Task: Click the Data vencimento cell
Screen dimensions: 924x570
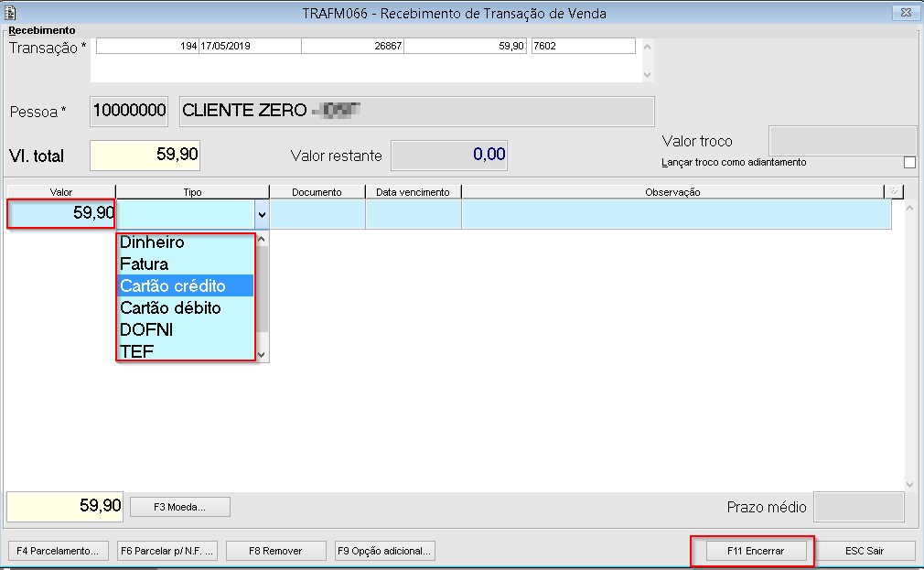Action: pyautogui.click(x=414, y=215)
